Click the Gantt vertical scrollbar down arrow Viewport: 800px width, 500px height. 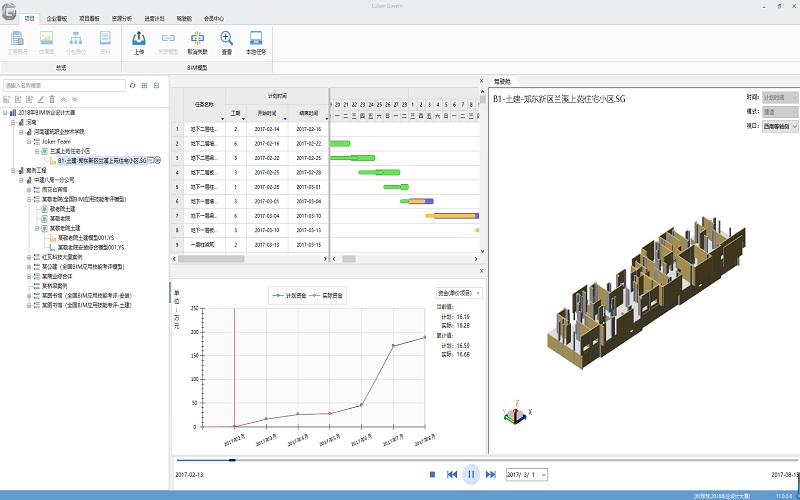(x=482, y=251)
